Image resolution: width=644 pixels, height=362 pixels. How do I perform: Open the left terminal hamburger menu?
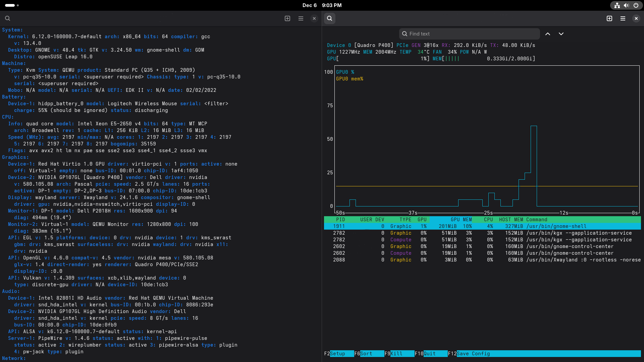coord(301,18)
